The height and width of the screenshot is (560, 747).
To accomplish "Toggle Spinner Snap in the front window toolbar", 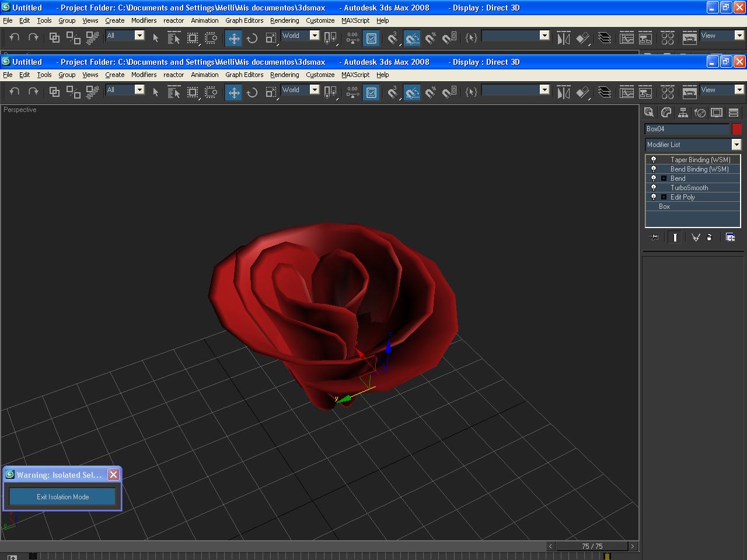I will pyautogui.click(x=449, y=92).
